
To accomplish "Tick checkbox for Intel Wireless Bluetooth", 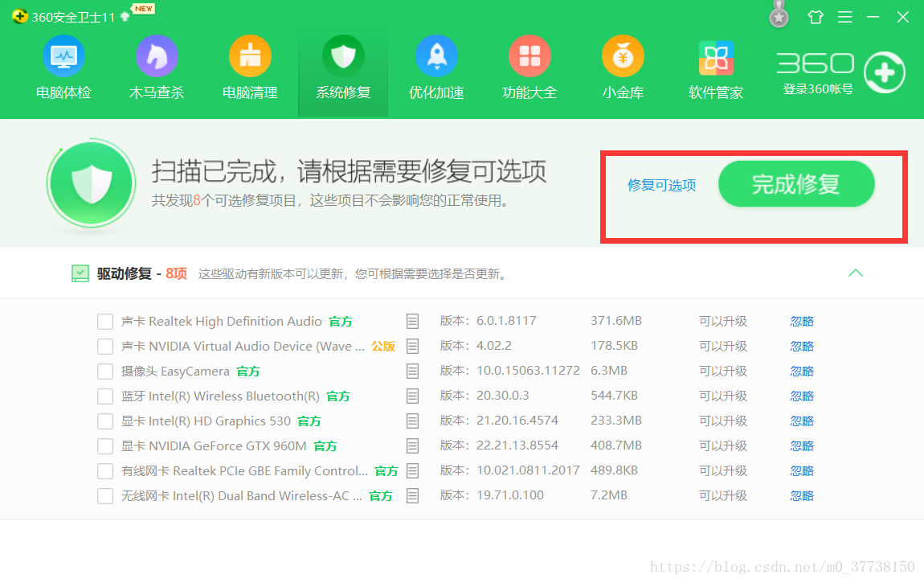I will pos(105,396).
